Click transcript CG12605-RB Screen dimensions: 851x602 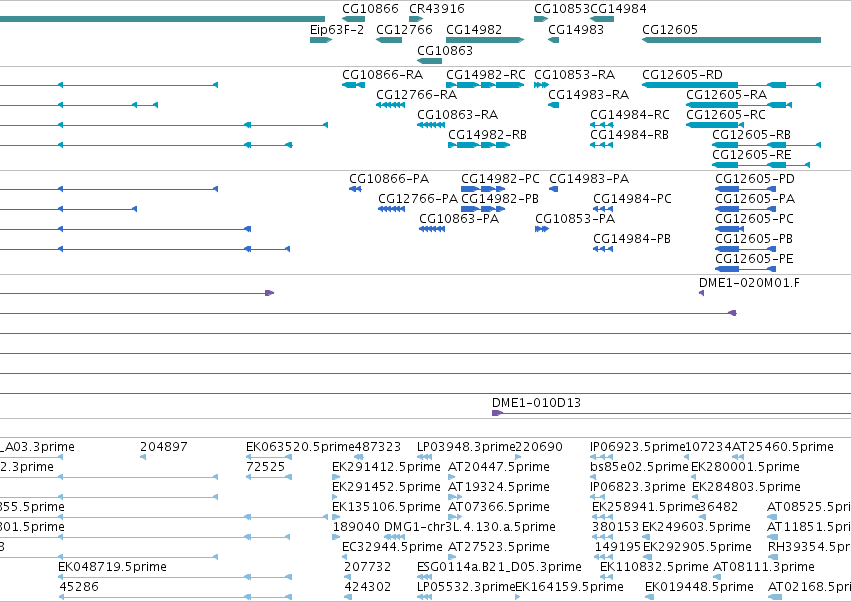[x=751, y=135]
